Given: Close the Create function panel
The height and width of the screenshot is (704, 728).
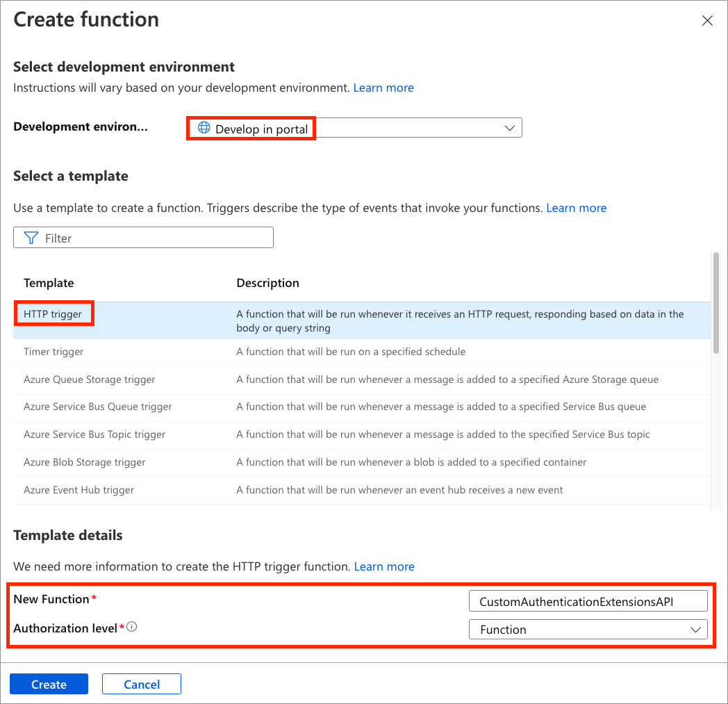Looking at the screenshot, I should pos(707,21).
